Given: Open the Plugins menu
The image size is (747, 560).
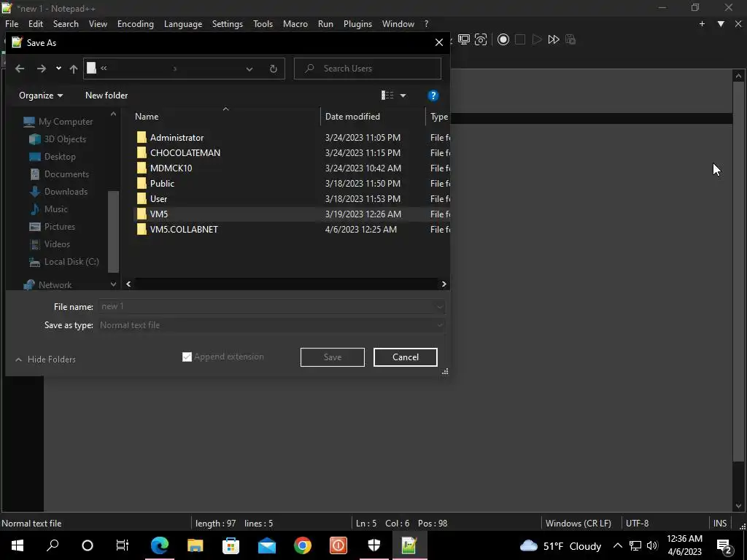Looking at the screenshot, I should click(x=357, y=24).
